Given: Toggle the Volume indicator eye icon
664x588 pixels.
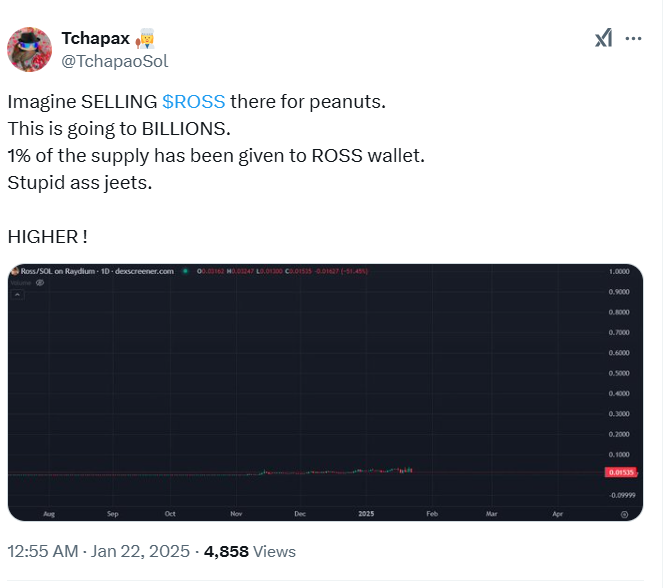Looking at the screenshot, I should (40, 283).
